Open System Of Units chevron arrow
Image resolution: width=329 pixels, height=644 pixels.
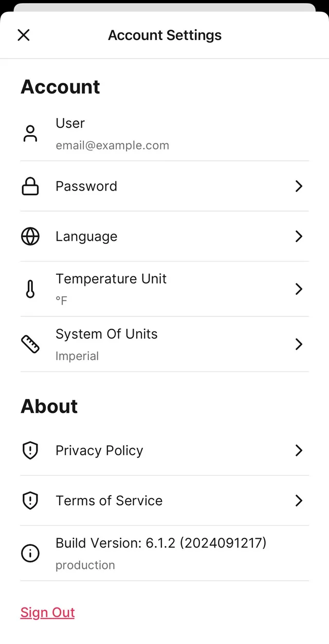[299, 344]
